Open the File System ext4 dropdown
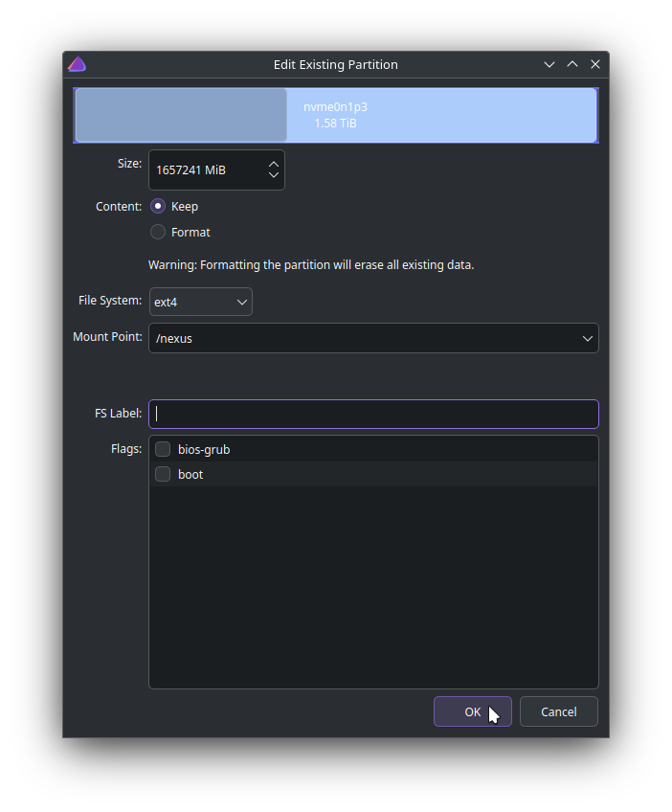This screenshot has height=812, width=672. (200, 302)
